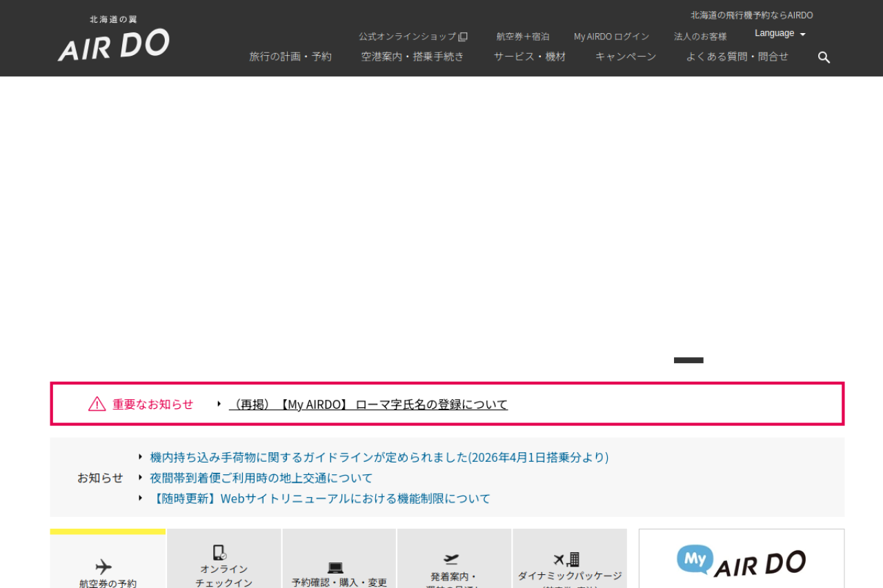The width and height of the screenshot is (883, 588).
Task: Open the よくある質問・問合せ menu
Action: point(737,57)
